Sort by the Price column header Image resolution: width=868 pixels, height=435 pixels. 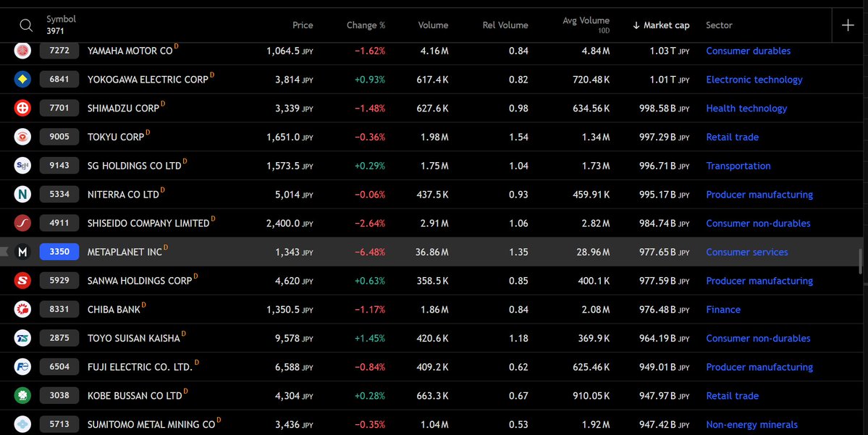pos(303,25)
